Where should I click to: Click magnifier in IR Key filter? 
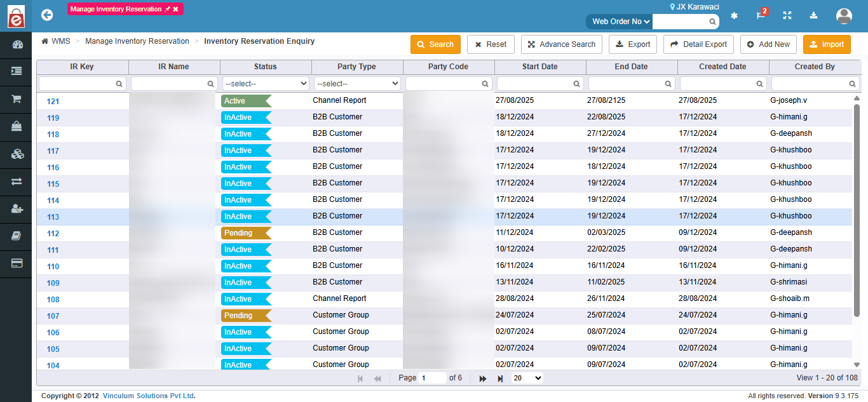coord(119,83)
